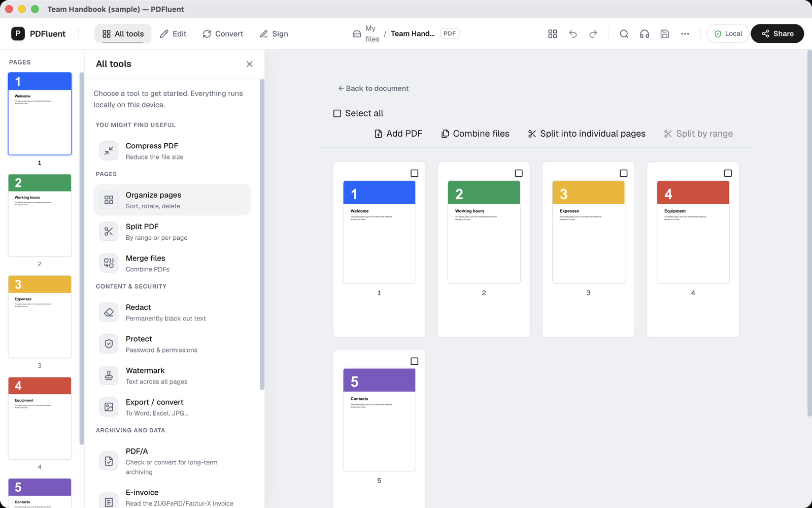
Task: Open the E-invoice tool
Action: pos(172,497)
